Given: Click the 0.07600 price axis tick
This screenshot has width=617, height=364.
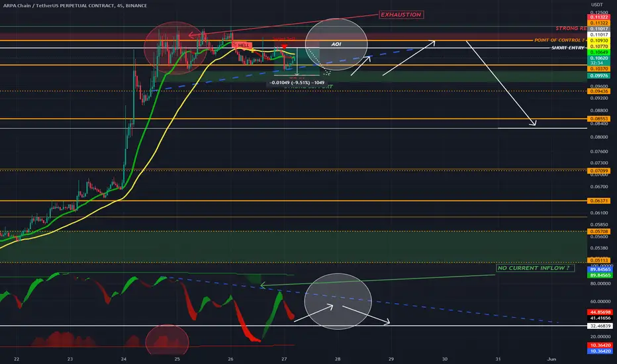Looking at the screenshot, I should [x=599, y=152].
